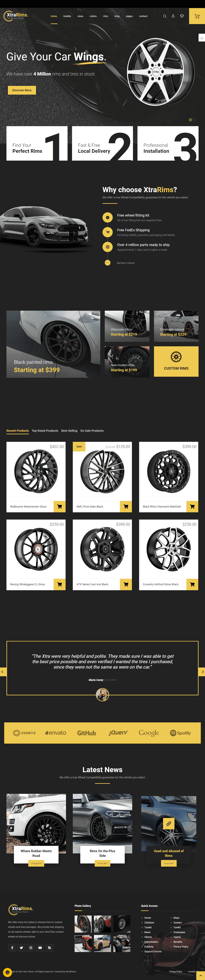This screenshot has height=980, width=205.
Task: Open the Fast & Free Local Delivery card
Action: (x=102, y=143)
